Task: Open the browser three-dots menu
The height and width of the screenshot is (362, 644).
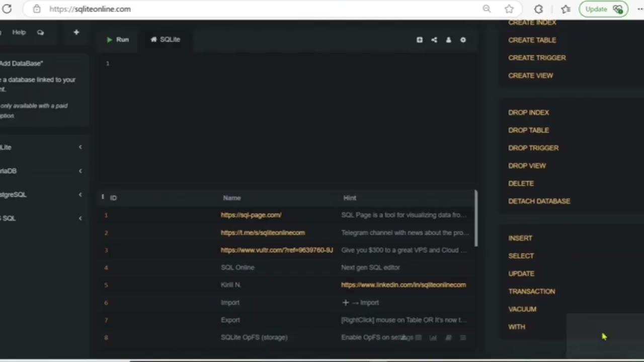Action: [x=640, y=9]
